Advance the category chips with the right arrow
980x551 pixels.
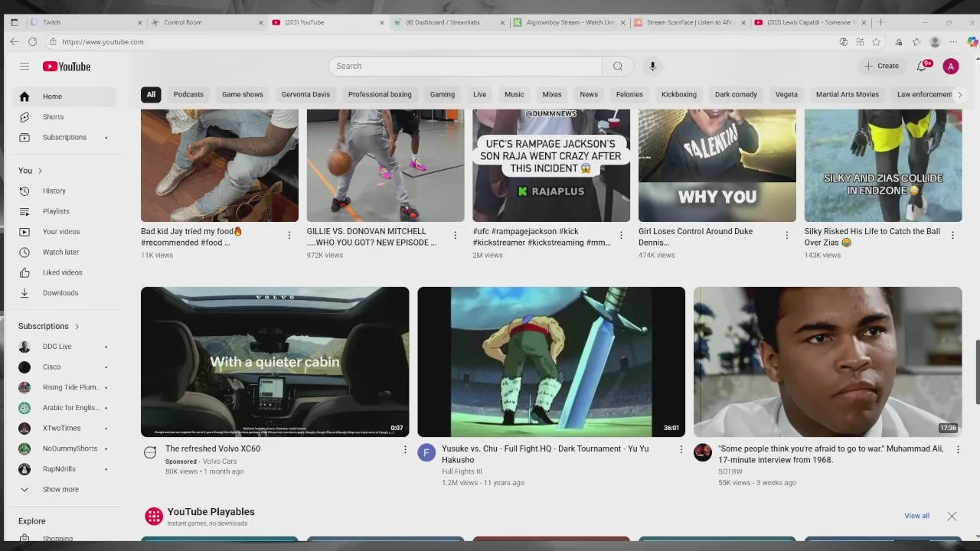(959, 95)
